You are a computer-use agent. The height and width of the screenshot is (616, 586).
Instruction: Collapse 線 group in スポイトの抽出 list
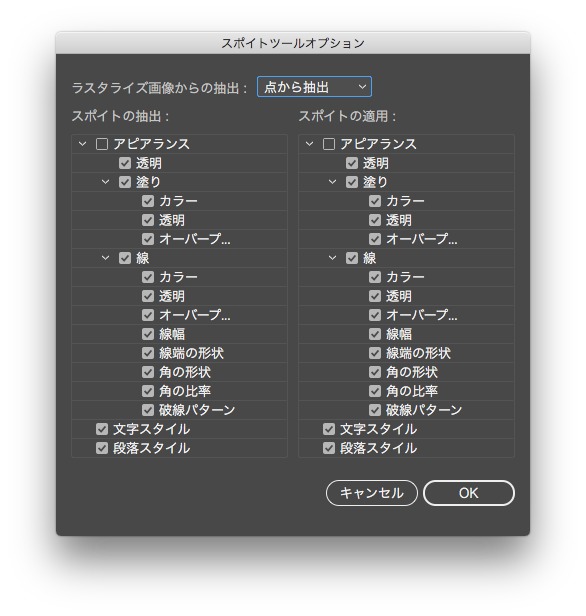tap(105, 258)
